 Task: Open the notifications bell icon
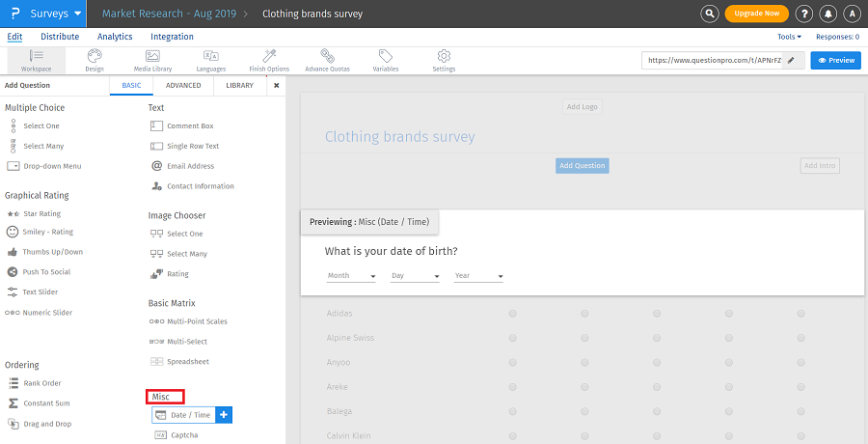[828, 14]
